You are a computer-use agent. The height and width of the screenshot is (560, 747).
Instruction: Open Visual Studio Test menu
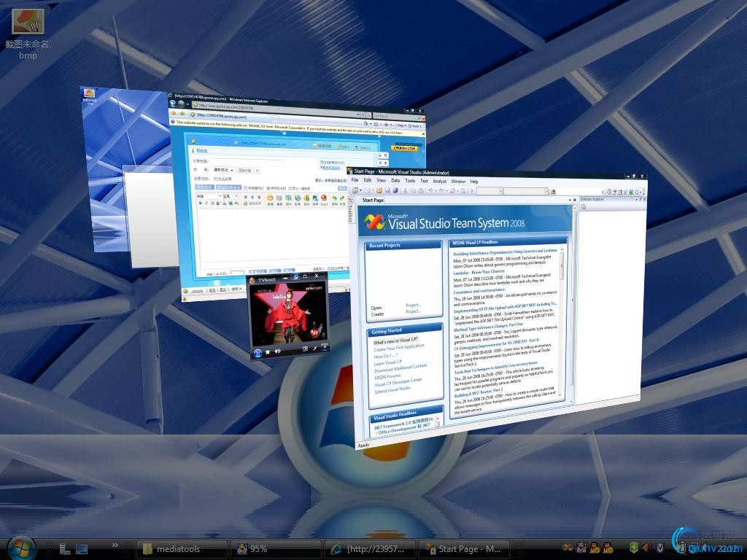(424, 181)
